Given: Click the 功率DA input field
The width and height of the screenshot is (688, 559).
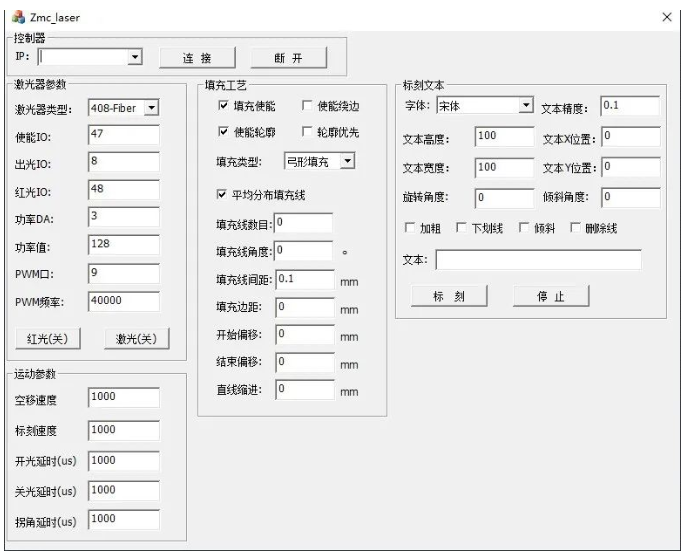Looking at the screenshot, I should (x=124, y=217).
